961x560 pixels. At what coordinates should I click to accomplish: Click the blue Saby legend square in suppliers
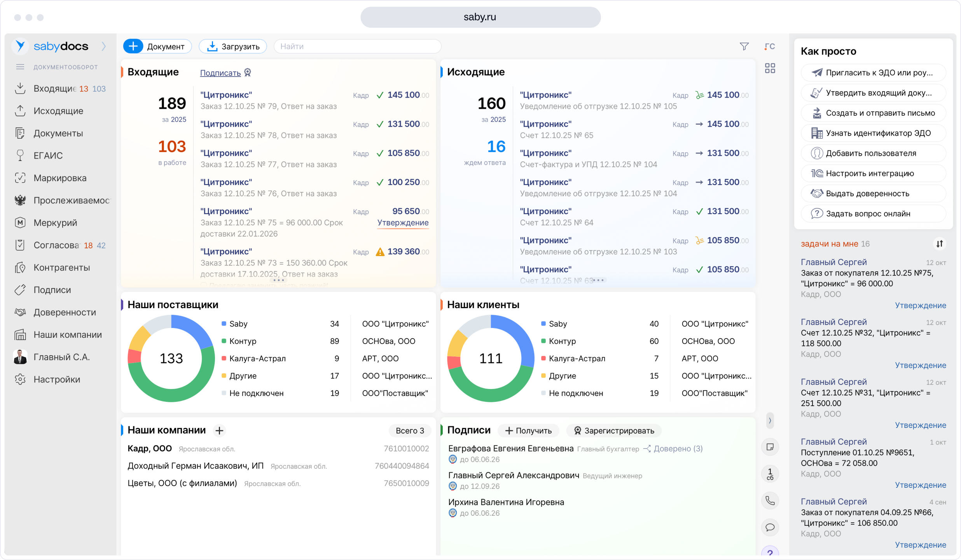click(x=224, y=324)
